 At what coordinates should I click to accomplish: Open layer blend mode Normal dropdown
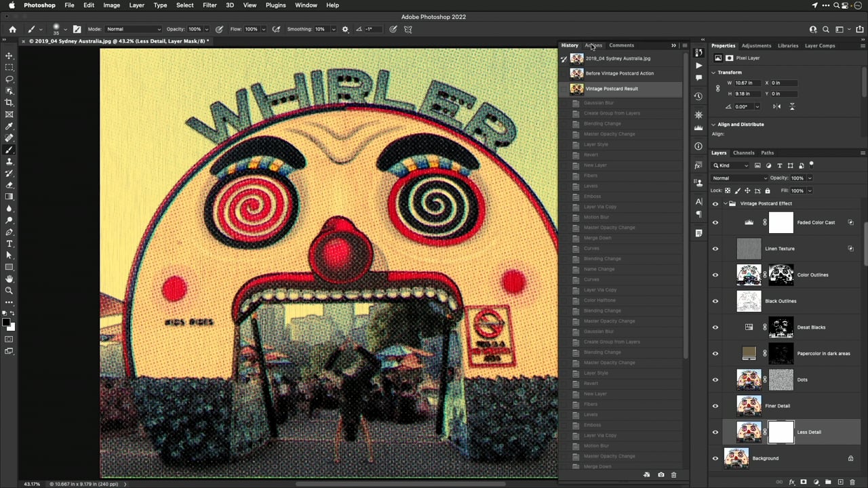pyautogui.click(x=738, y=178)
